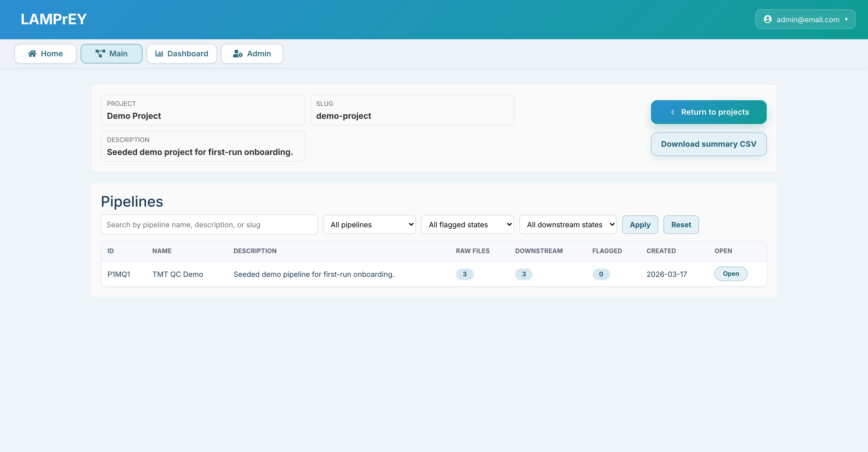Focus the pipeline search input field
Image resolution: width=868 pixels, height=452 pixels.
pyautogui.click(x=209, y=225)
